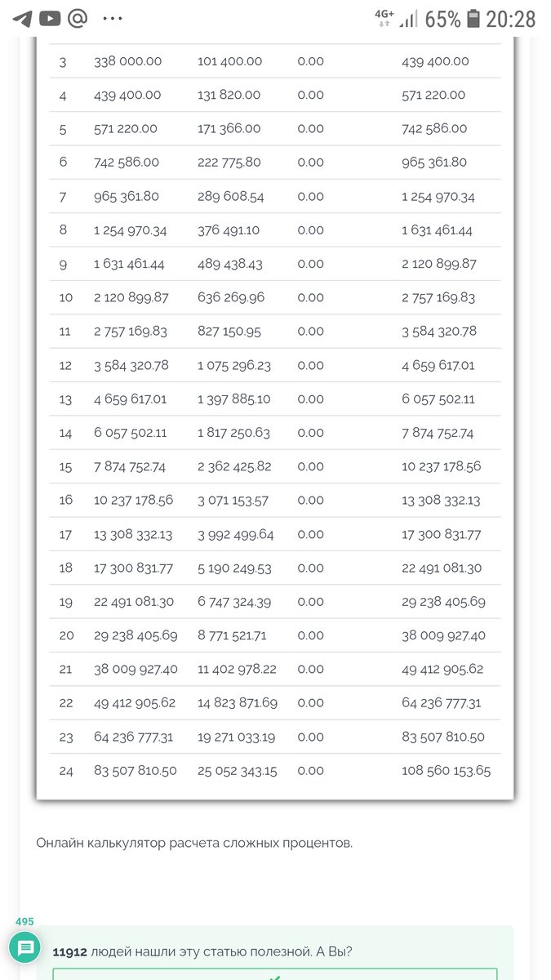Tap row number 24 in the table
Image resolution: width=551 pixels, height=980 pixels.
[65, 771]
